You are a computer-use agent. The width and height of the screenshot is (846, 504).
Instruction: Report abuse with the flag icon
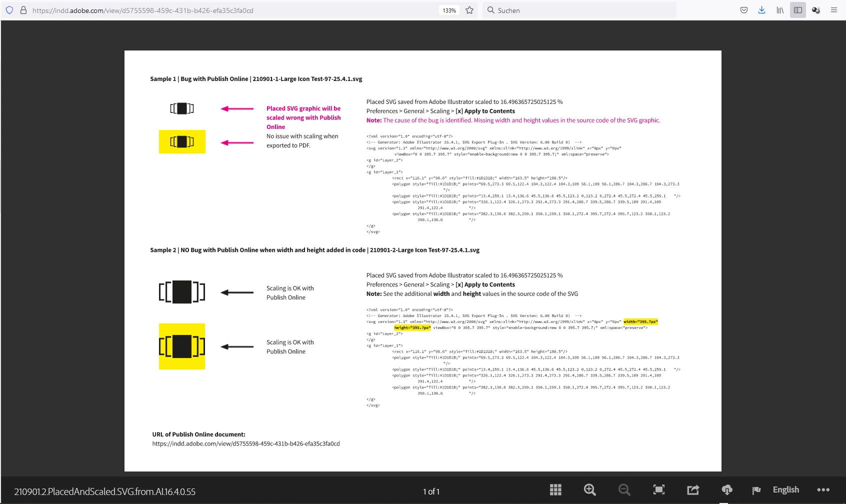(756, 490)
